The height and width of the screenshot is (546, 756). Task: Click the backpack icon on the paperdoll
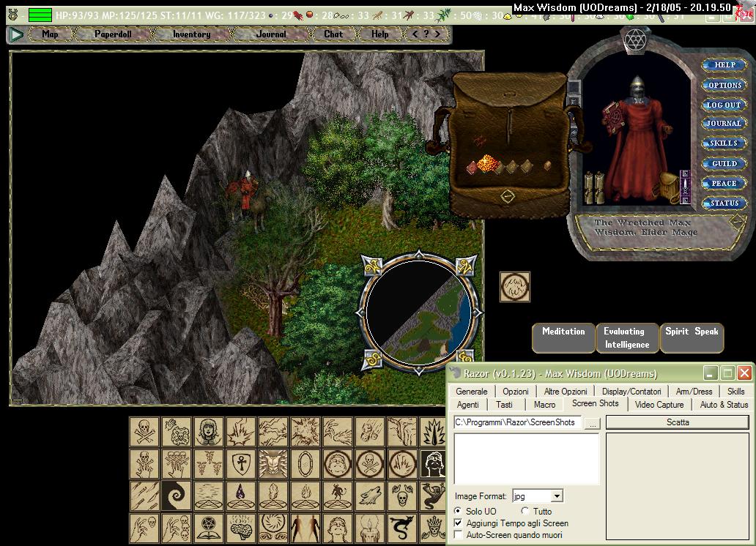tap(670, 187)
